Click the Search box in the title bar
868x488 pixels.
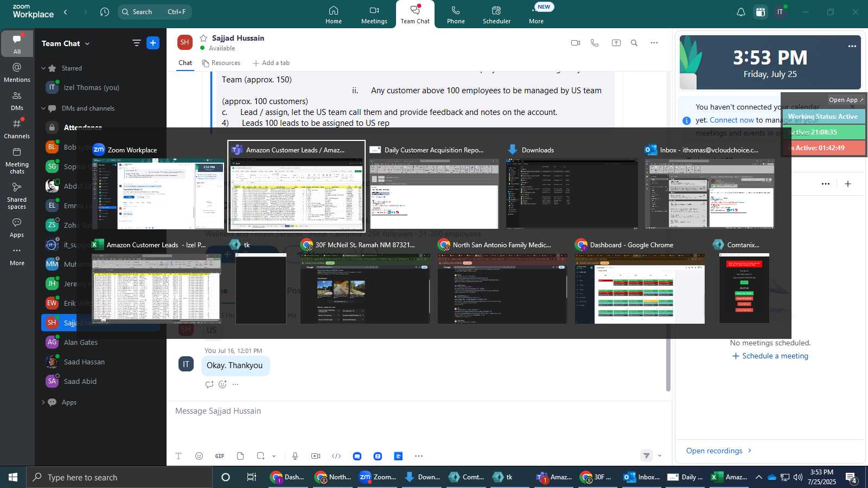tap(155, 12)
